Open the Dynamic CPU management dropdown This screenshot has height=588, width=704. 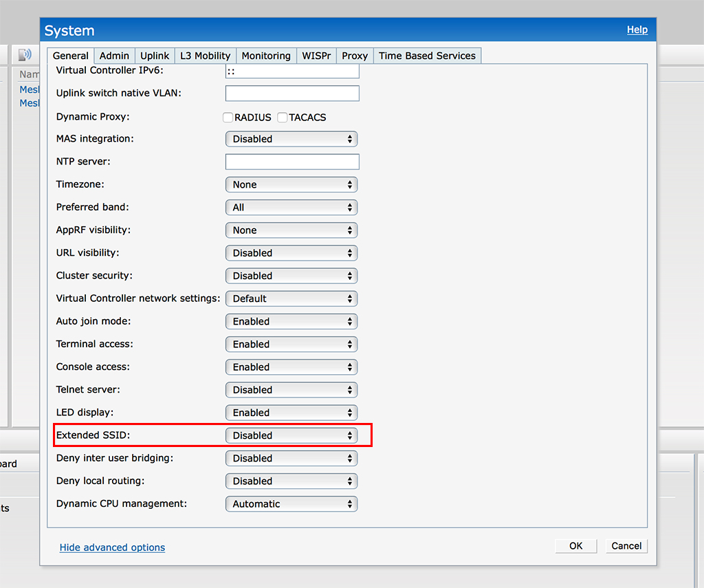291,503
